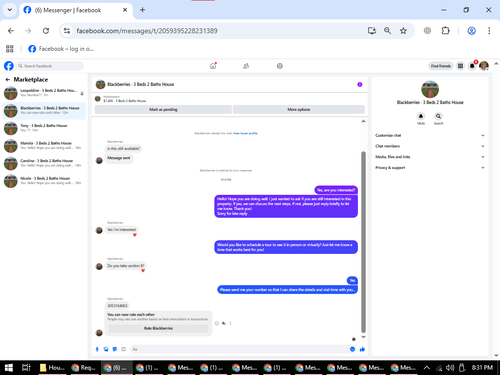Open the Groups icon in top navigation
This screenshot has height=375, width=500.
pyautogui.click(x=280, y=66)
